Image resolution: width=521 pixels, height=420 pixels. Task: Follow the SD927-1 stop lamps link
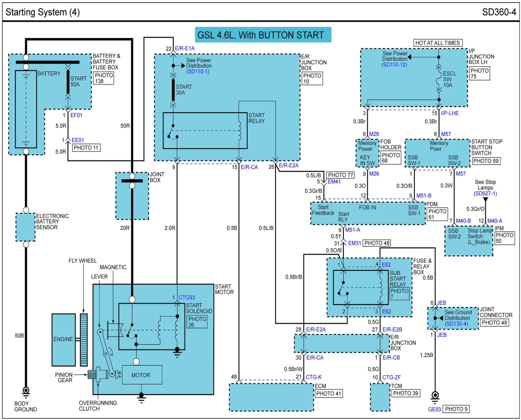(485, 194)
